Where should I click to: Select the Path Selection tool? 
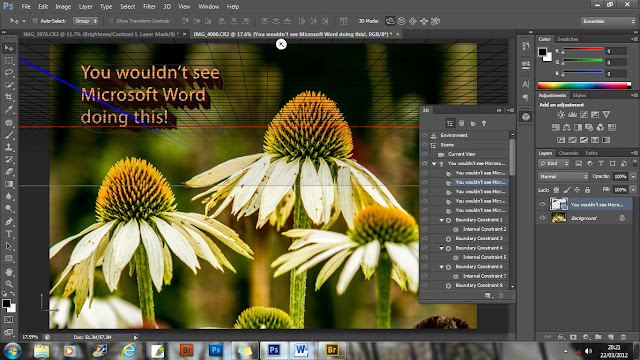tap(9, 246)
